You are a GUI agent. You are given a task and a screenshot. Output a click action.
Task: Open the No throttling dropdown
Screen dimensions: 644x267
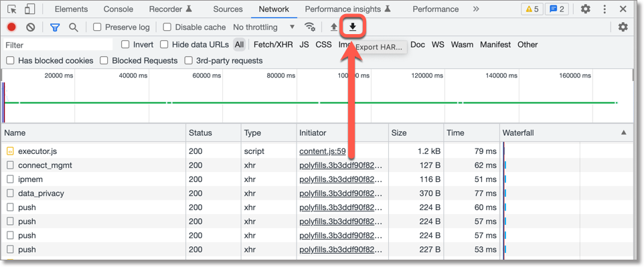264,27
